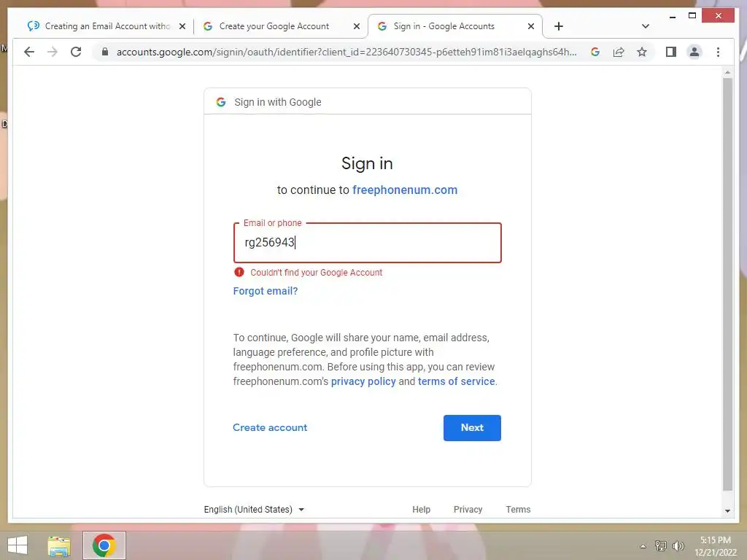Go back with the browser back arrow
The width and height of the screenshot is (747, 560).
tap(29, 52)
